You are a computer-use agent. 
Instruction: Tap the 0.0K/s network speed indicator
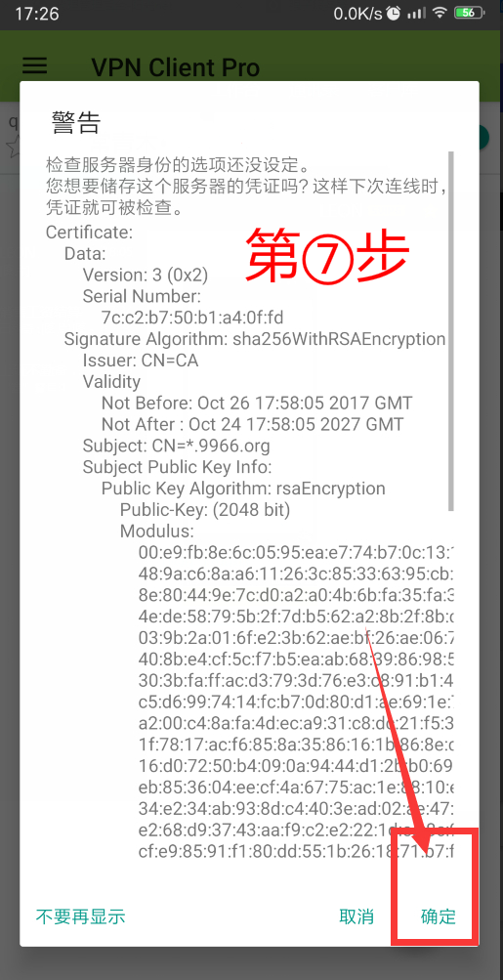coord(357,13)
